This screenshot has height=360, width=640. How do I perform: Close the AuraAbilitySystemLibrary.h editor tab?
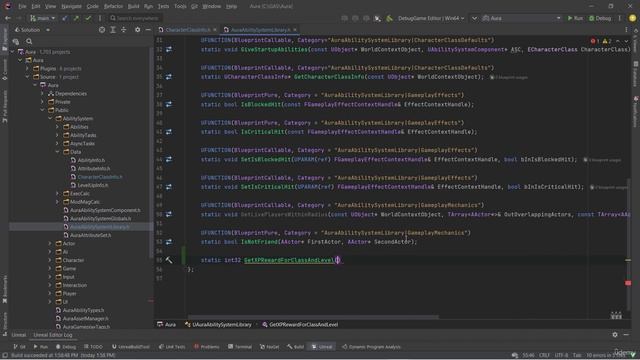click(295, 30)
